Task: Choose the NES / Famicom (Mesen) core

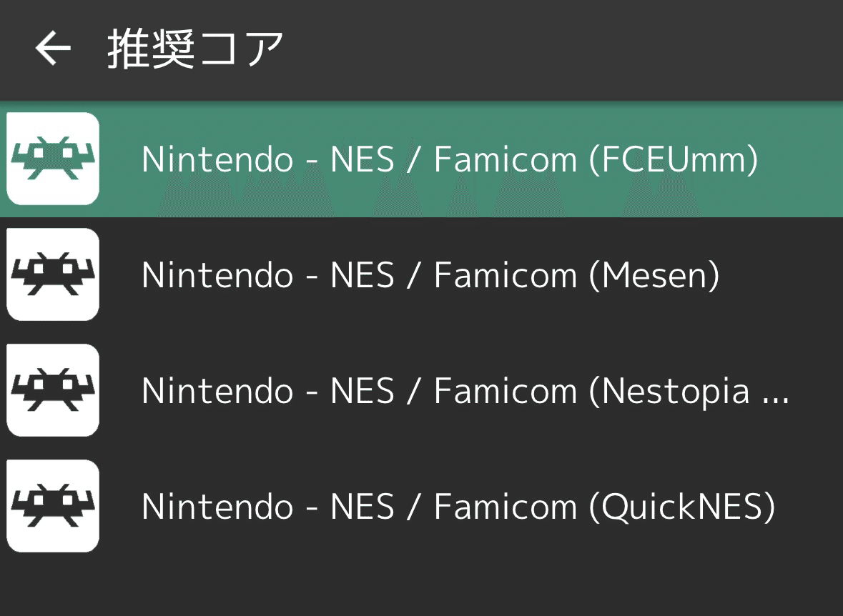Action: click(422, 274)
